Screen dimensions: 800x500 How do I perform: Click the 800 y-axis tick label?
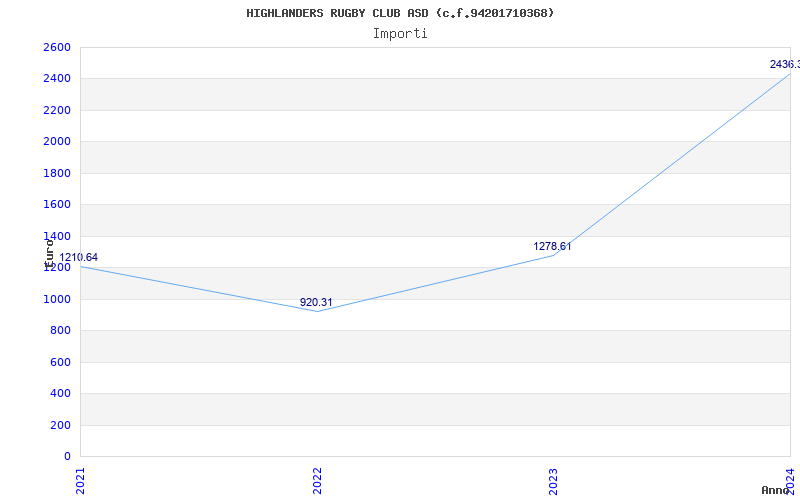tap(60, 331)
